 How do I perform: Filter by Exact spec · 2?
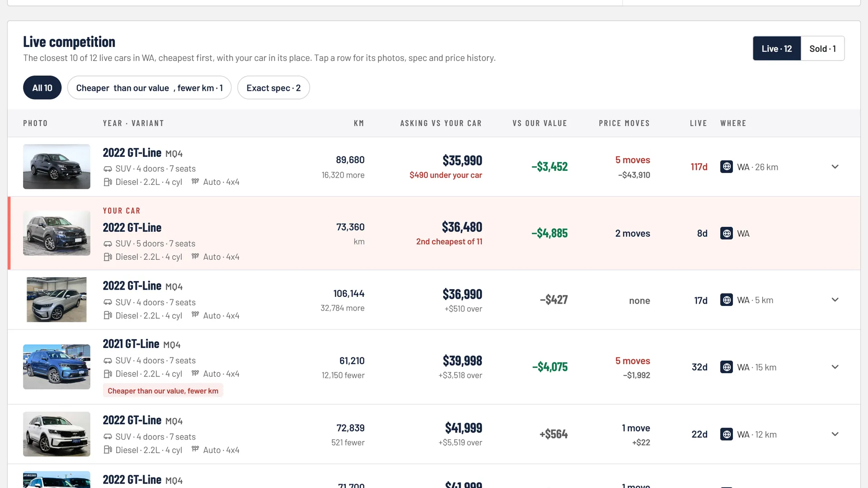(x=274, y=88)
